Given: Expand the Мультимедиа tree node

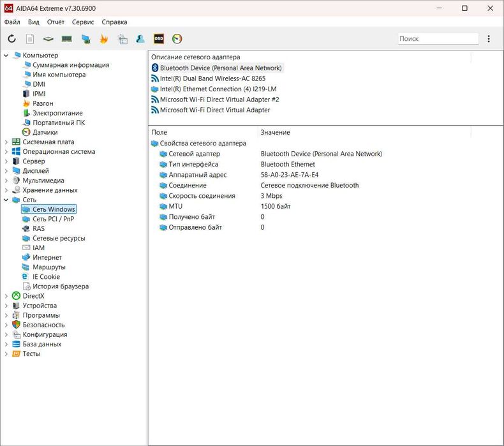Looking at the screenshot, I should click(6, 181).
